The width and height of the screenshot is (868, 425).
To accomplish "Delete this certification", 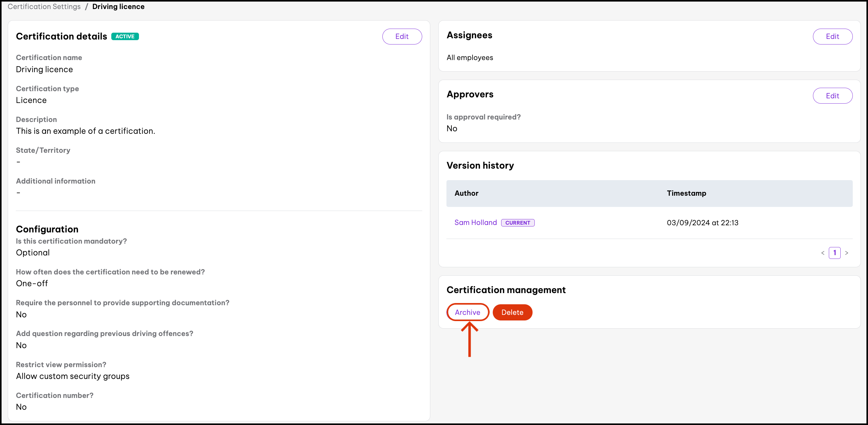I will [x=512, y=312].
